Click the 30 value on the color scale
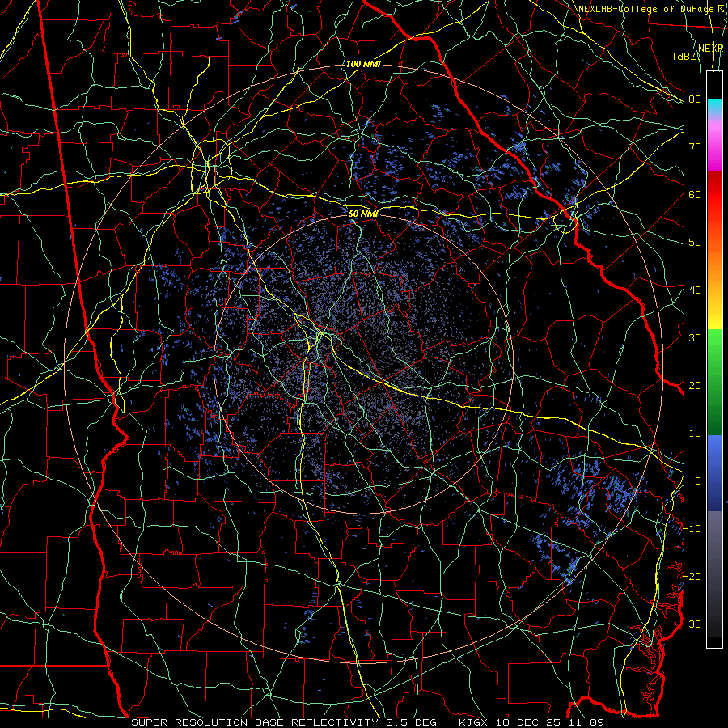Viewport: 728px width, 728px height. 695,338
